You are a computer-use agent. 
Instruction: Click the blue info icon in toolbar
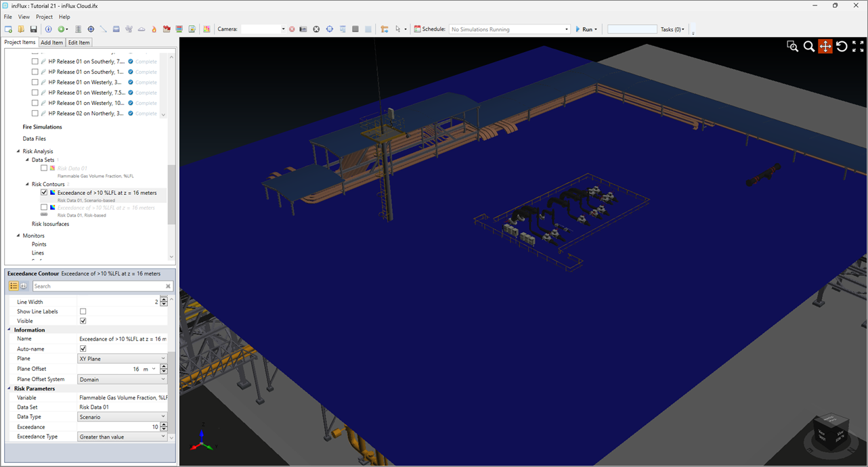pyautogui.click(x=48, y=29)
